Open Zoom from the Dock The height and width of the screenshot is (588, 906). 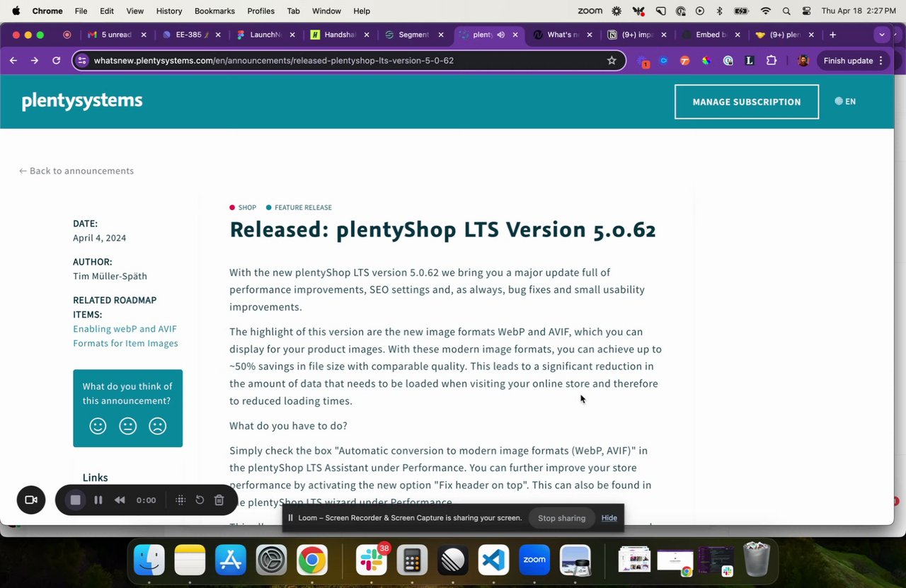[x=534, y=561]
